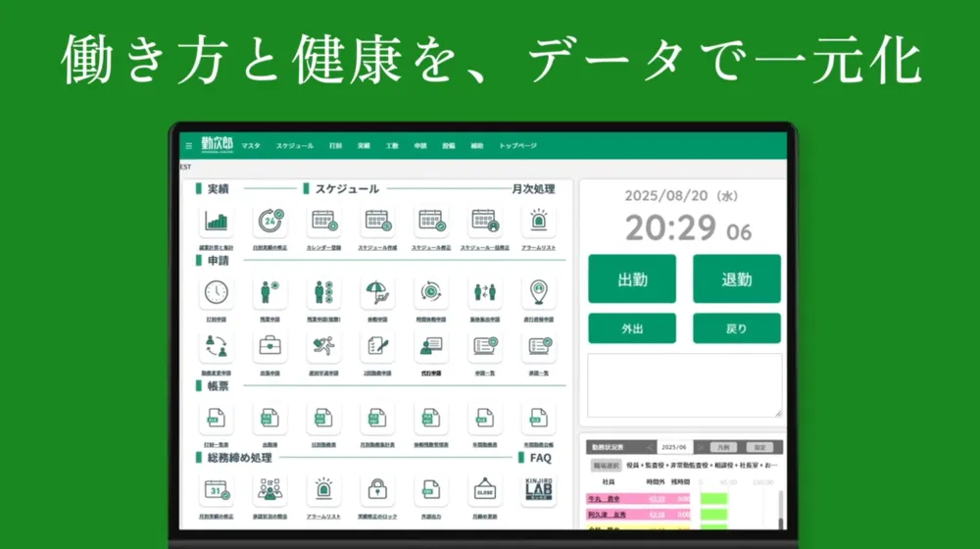Open the 代行申請 presenter icon
Screen dimensions: 980x549
[x=431, y=346]
